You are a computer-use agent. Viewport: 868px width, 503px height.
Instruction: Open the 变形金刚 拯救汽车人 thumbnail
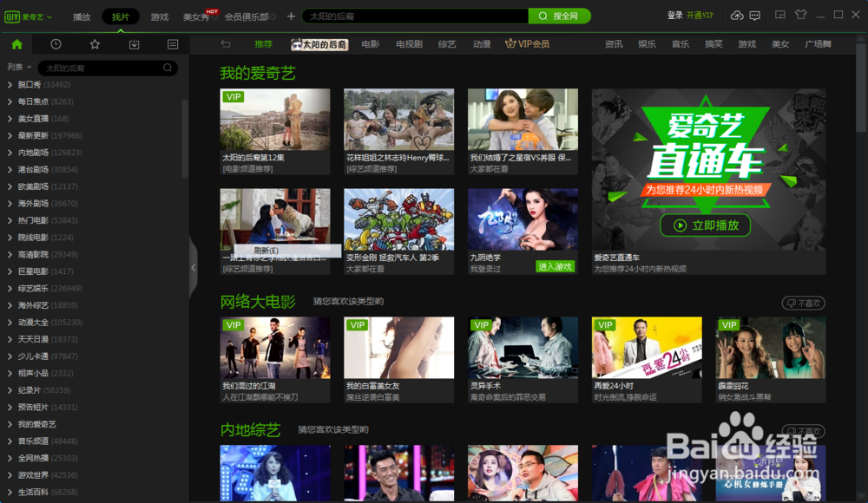(398, 219)
